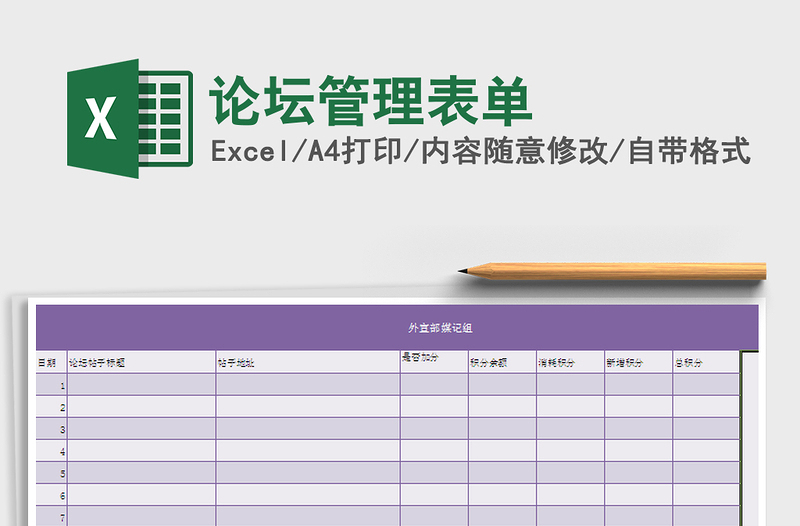Screen dimensions: 800x526
Task: Click the Excel/A4打印 subtitle line
Action: click(480, 152)
